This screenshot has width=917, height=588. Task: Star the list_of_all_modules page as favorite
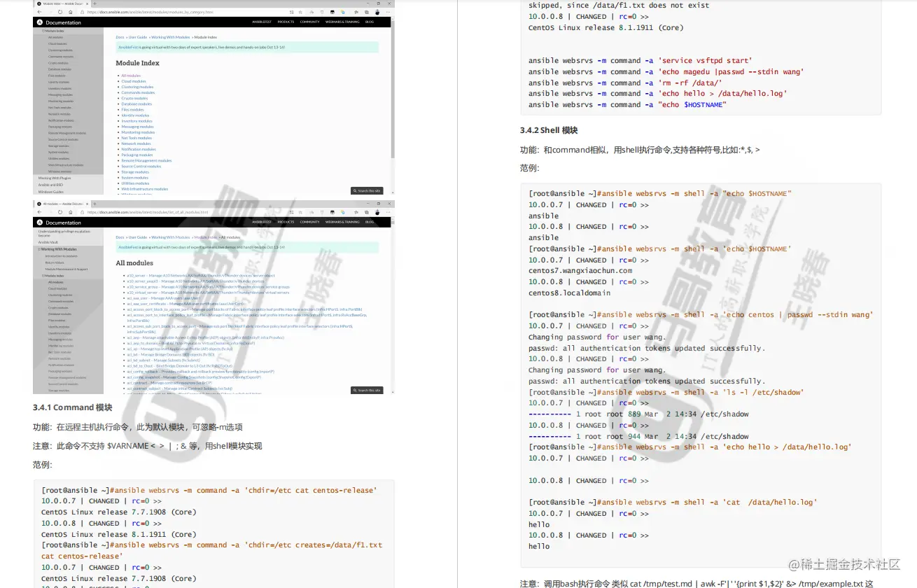pos(300,212)
